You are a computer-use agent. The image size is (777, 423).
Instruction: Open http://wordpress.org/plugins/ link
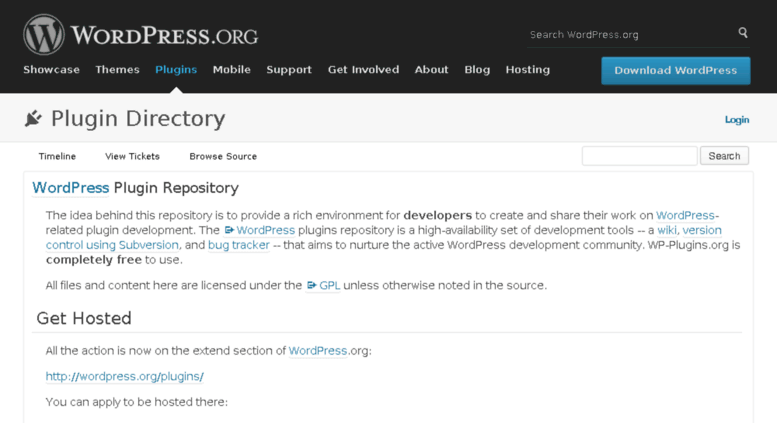coord(125,376)
